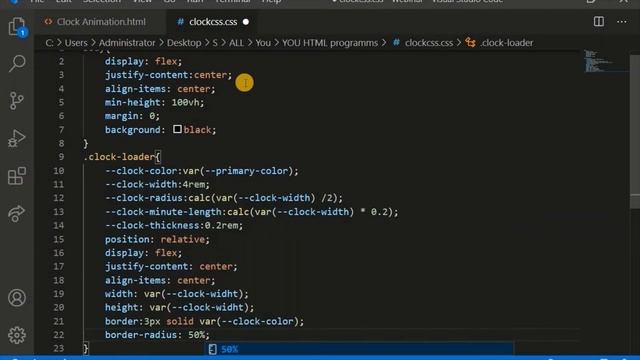Open the Source Control view

(17, 101)
